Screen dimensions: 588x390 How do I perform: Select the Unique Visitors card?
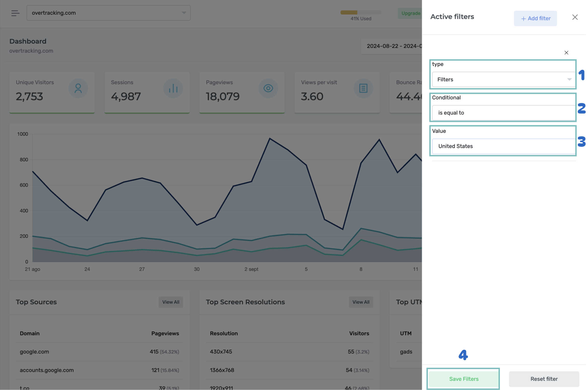[x=52, y=92]
